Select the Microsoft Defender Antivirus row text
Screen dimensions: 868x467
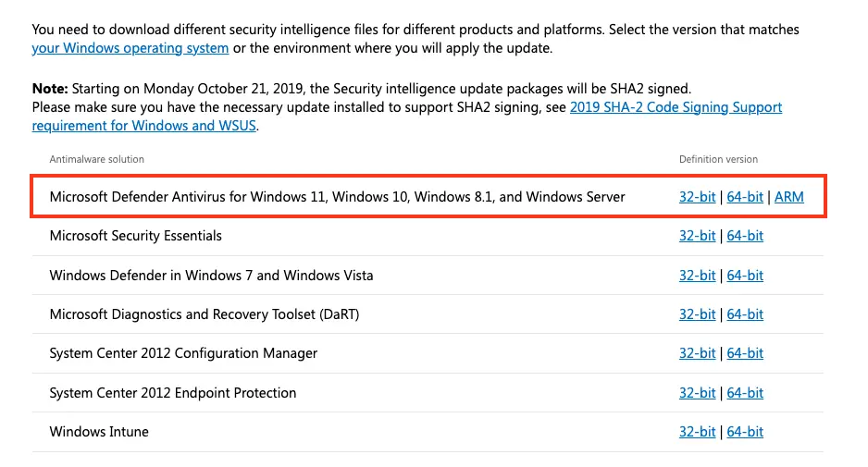[337, 197]
